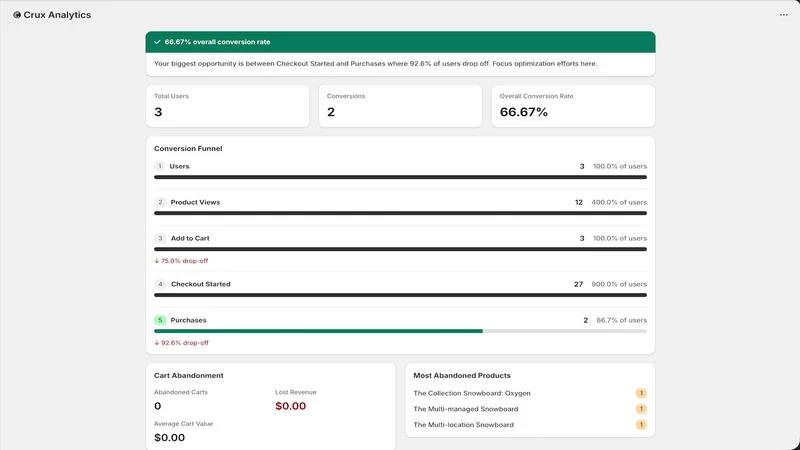Select The Multi-location Snowboard product
Image resolution: width=800 pixels, height=450 pixels.
463,425
